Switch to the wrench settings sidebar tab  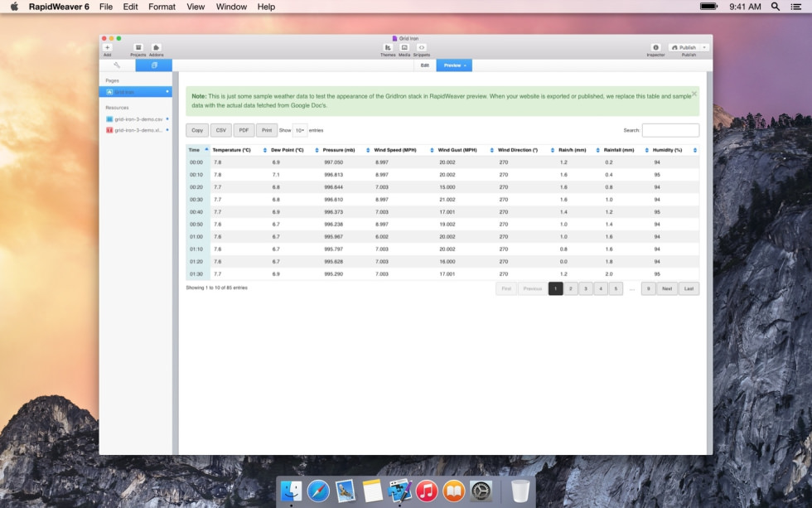(117, 65)
